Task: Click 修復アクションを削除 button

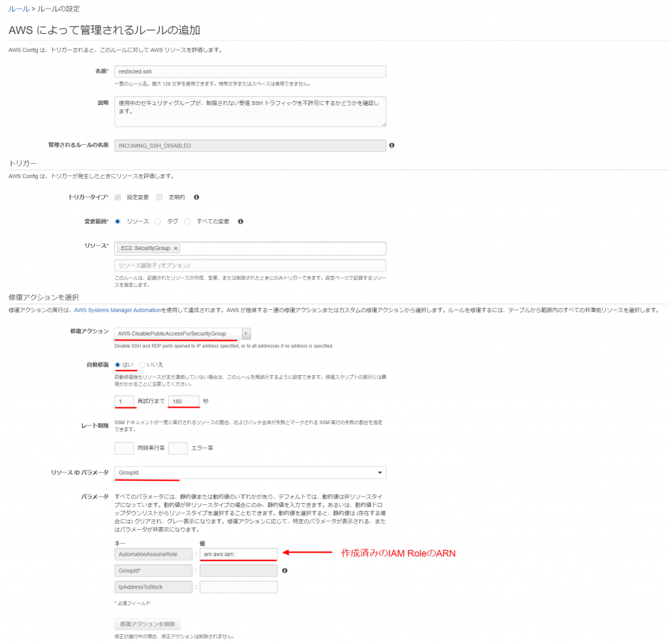Action: pyautogui.click(x=147, y=624)
